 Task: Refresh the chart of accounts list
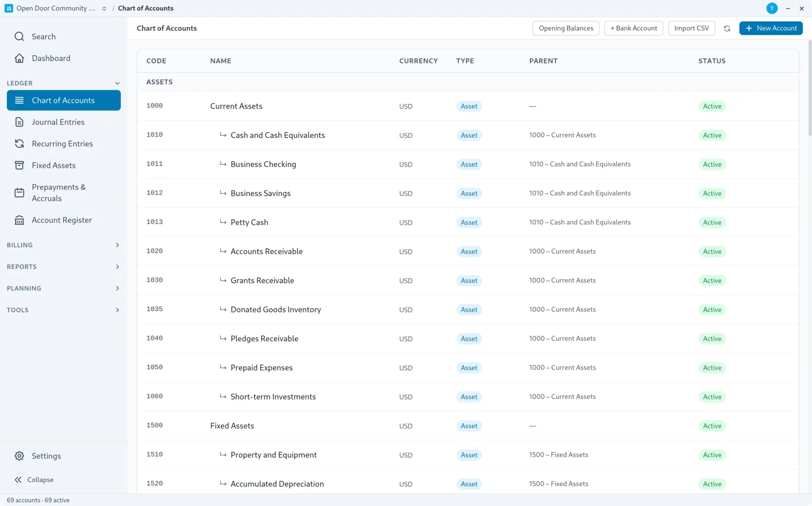[x=727, y=28]
